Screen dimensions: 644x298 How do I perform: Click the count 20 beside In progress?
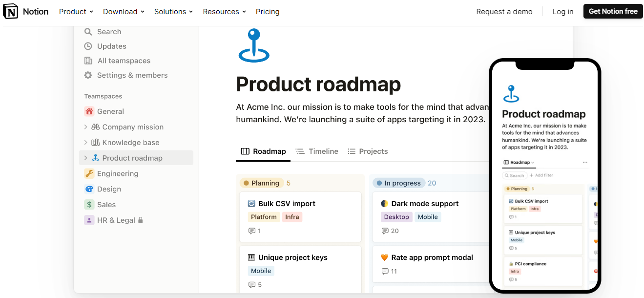pyautogui.click(x=432, y=183)
